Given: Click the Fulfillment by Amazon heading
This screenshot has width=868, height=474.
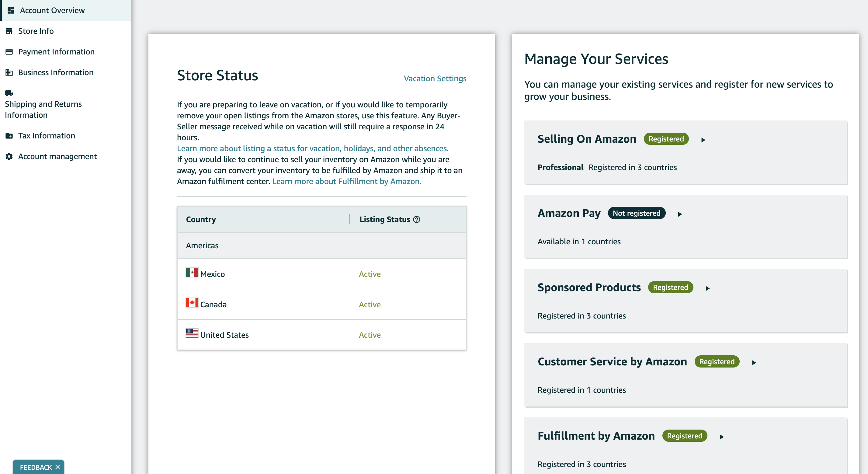Looking at the screenshot, I should tap(596, 436).
